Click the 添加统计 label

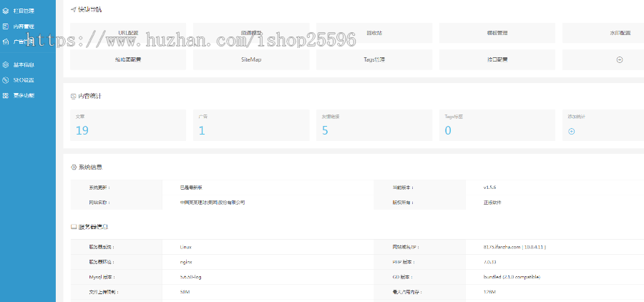[576, 117]
